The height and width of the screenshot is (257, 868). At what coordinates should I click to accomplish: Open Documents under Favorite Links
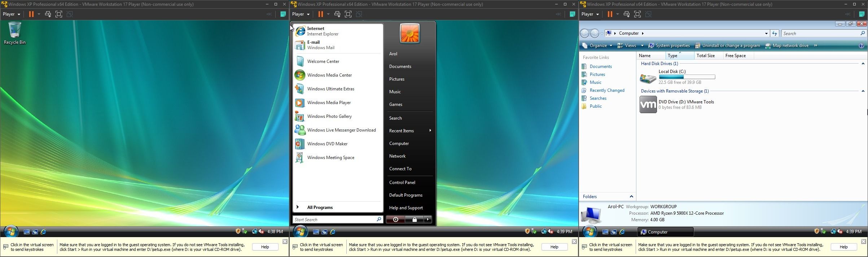(x=597, y=67)
